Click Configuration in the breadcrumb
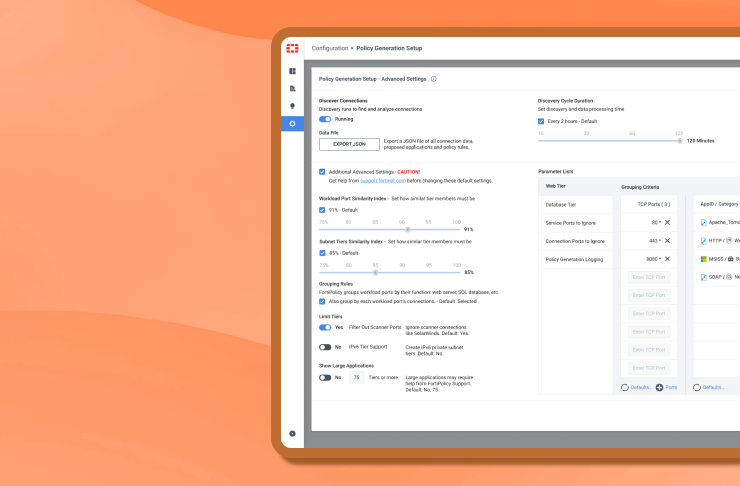 [329, 48]
